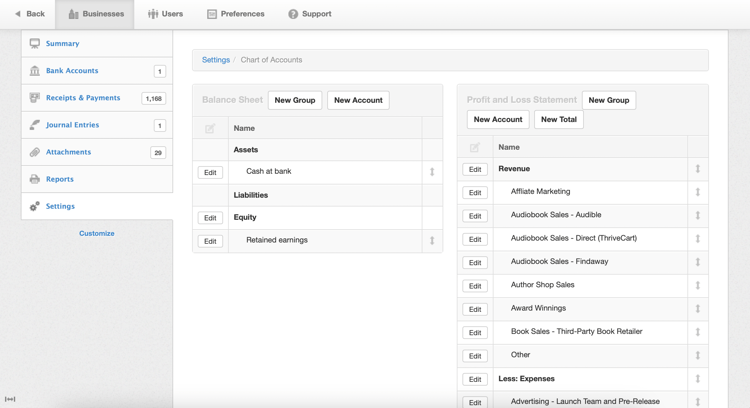
Task: Go to Settings breadcrumb link
Action: (216, 60)
